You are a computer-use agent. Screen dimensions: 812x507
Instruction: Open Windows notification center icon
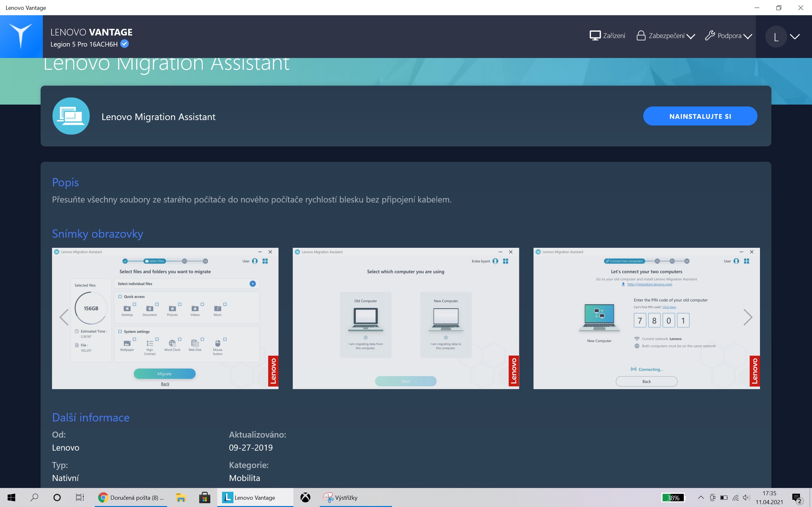coord(796,498)
